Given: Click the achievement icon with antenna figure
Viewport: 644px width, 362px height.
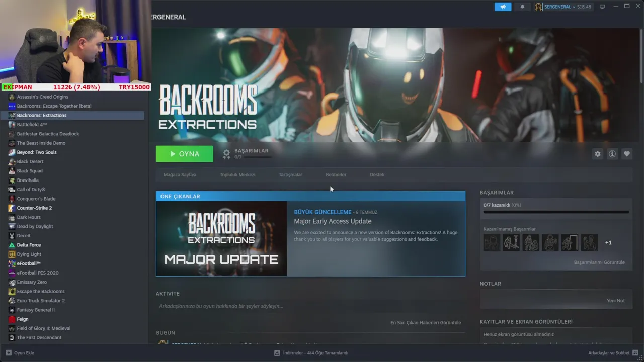Looking at the screenshot, I should (511, 243).
